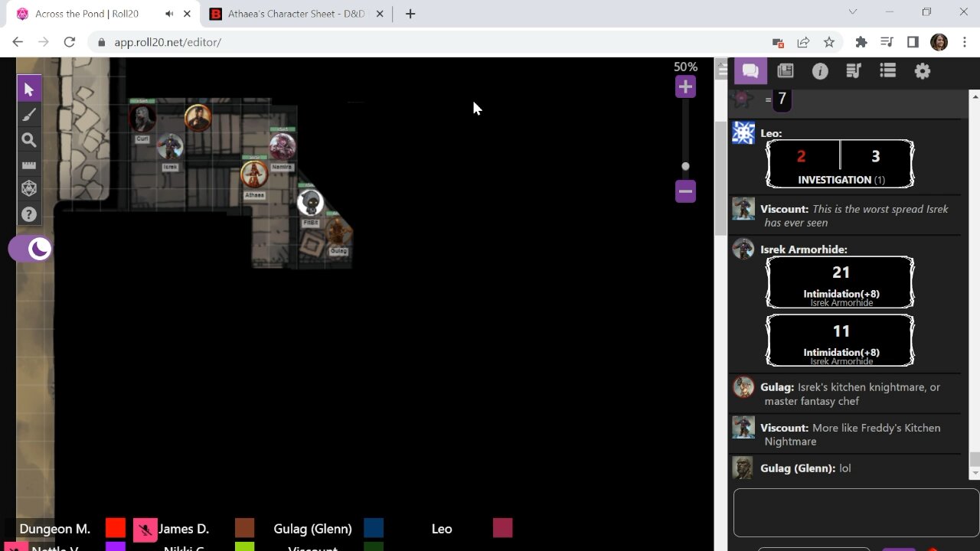The width and height of the screenshot is (980, 551).
Task: Select the Isrek token on the map
Action: click(x=170, y=146)
